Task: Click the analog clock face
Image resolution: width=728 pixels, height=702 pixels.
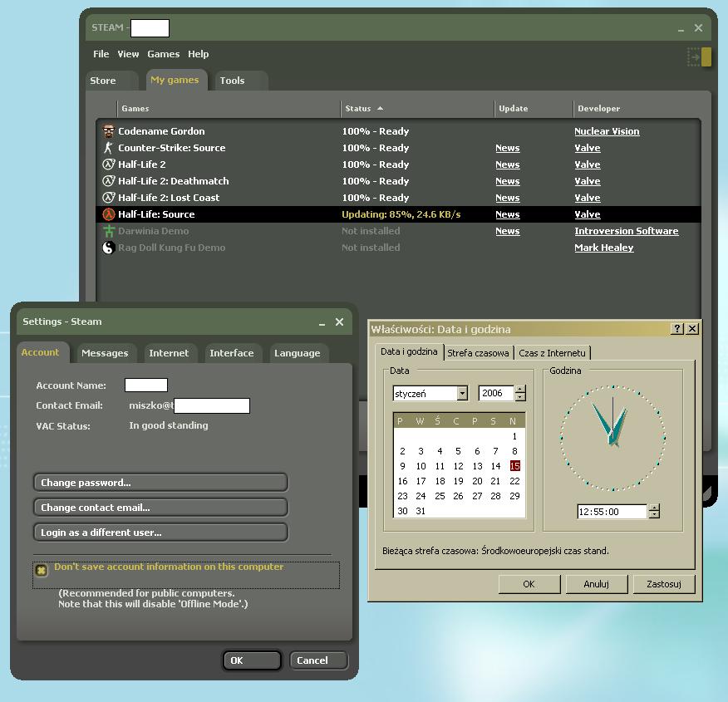Action: pos(612,438)
